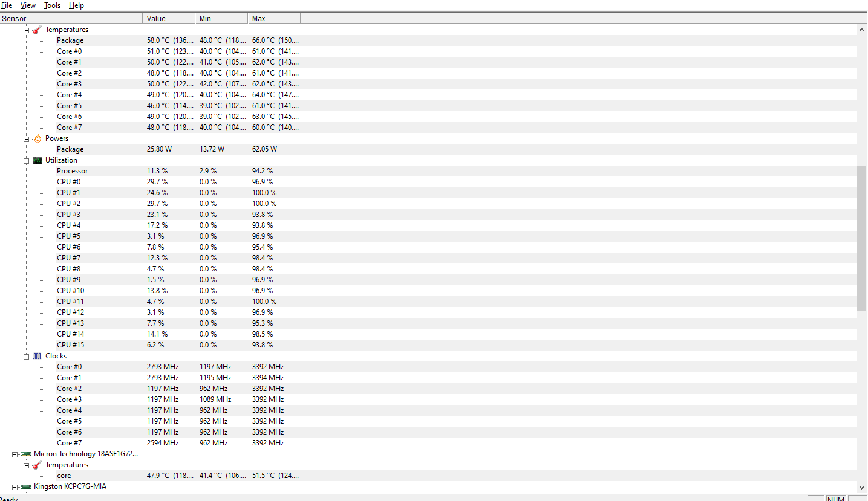The width and height of the screenshot is (868, 501).
Task: Click the Clocks waveform icon
Action: click(x=38, y=356)
